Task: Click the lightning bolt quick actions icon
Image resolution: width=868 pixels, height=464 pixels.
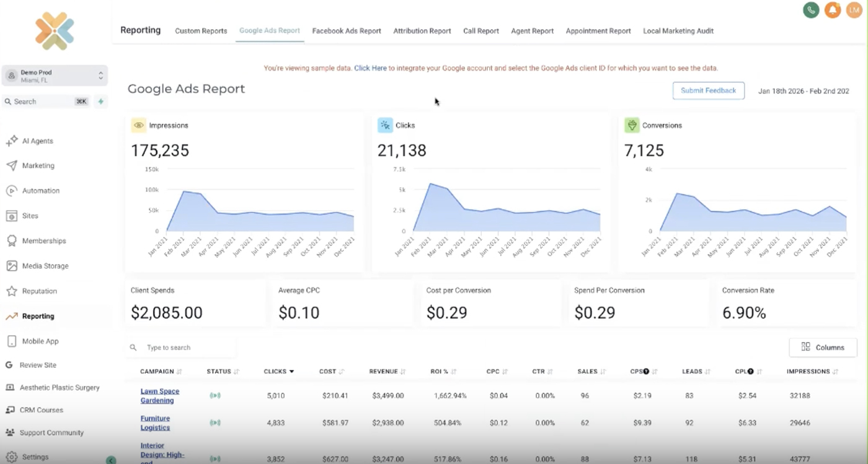Action: coord(101,102)
